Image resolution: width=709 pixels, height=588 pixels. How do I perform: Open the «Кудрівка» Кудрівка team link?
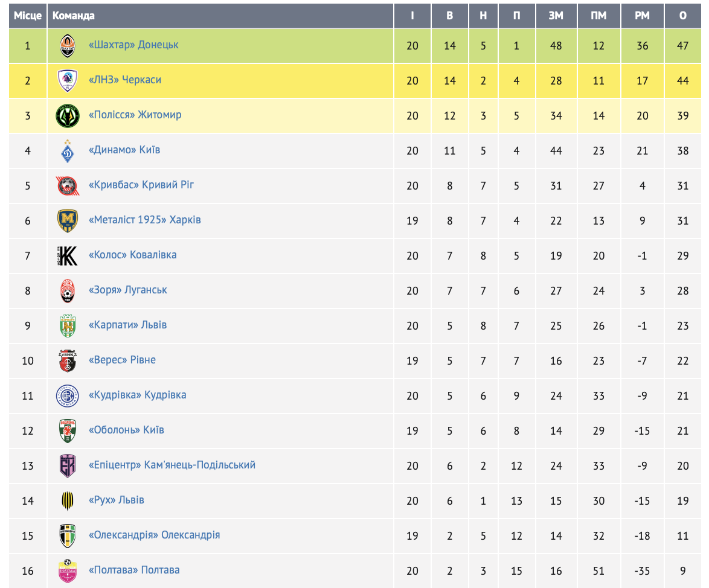coord(137,395)
